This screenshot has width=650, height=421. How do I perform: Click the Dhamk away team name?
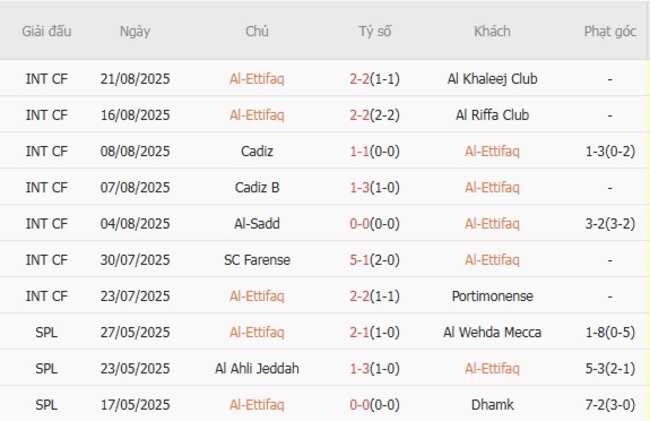click(x=492, y=405)
